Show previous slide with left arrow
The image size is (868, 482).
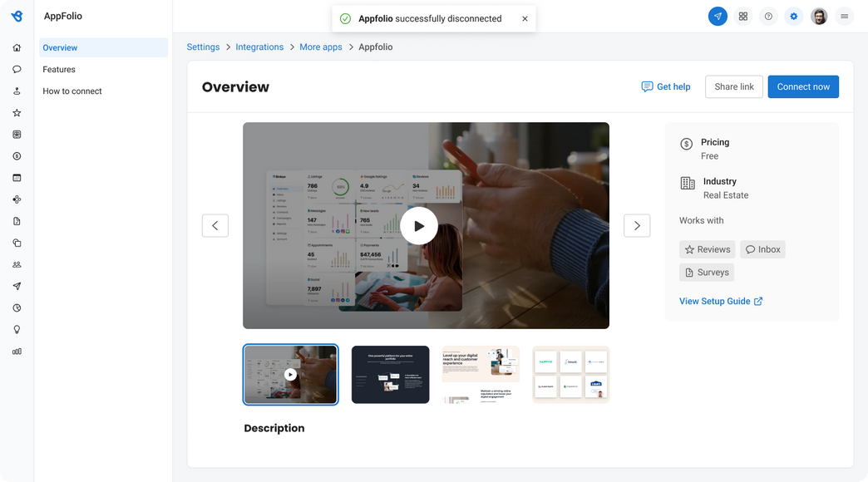coord(215,225)
